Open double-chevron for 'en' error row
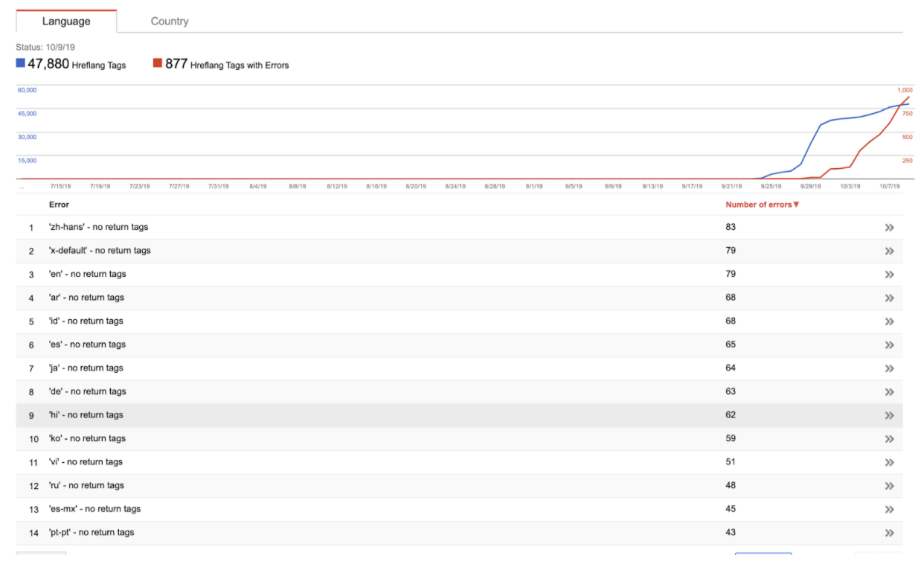Image resolution: width=924 pixels, height=567 pixels. 889,275
